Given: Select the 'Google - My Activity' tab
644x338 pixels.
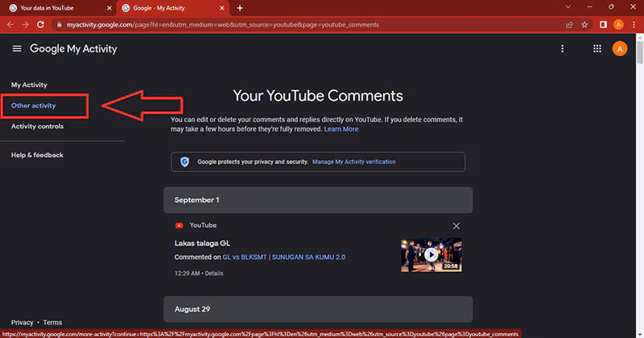Looking at the screenshot, I should (x=172, y=8).
